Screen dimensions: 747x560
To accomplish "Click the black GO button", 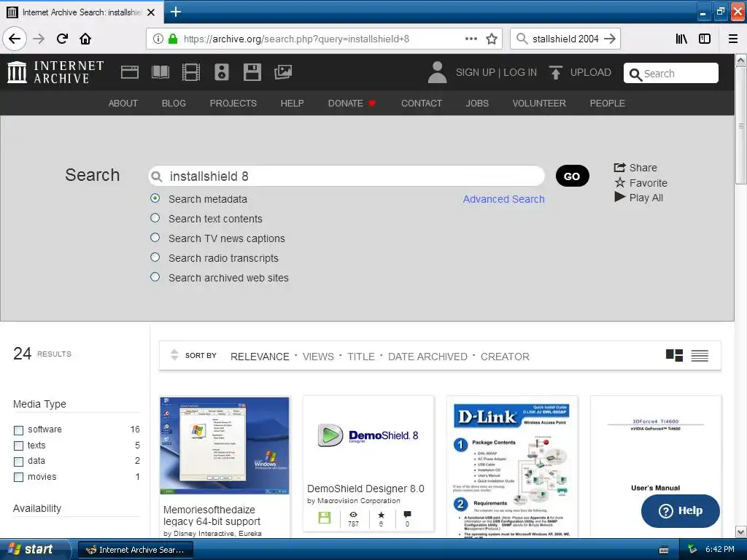I will (572, 176).
